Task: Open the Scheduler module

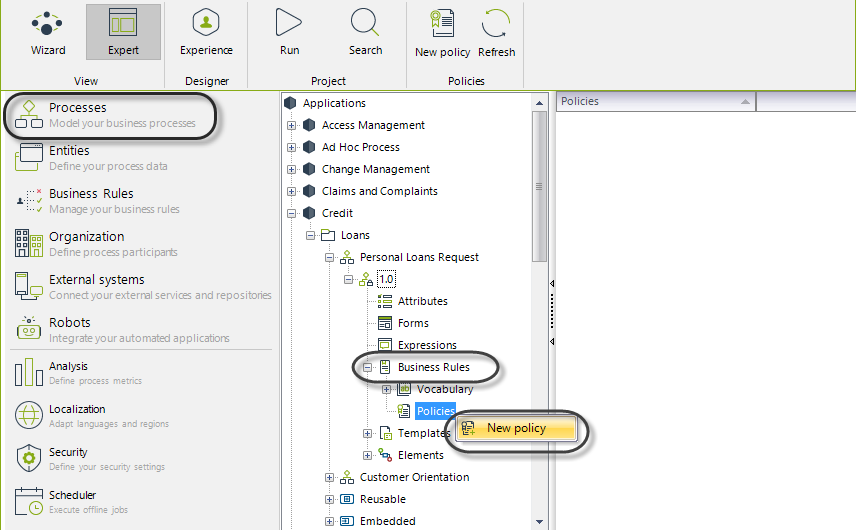Action: pyautogui.click(x=71, y=502)
